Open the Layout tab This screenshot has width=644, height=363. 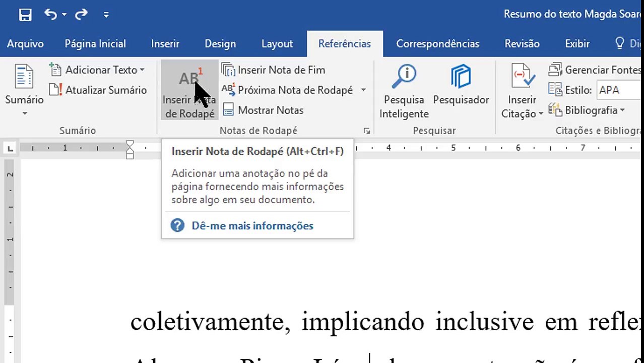(x=277, y=44)
